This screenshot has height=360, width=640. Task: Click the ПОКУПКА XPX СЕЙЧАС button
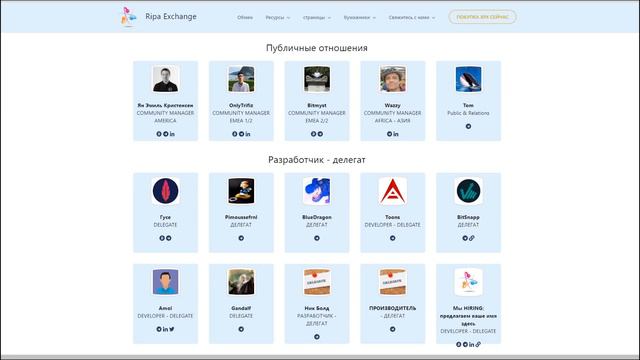[482, 17]
